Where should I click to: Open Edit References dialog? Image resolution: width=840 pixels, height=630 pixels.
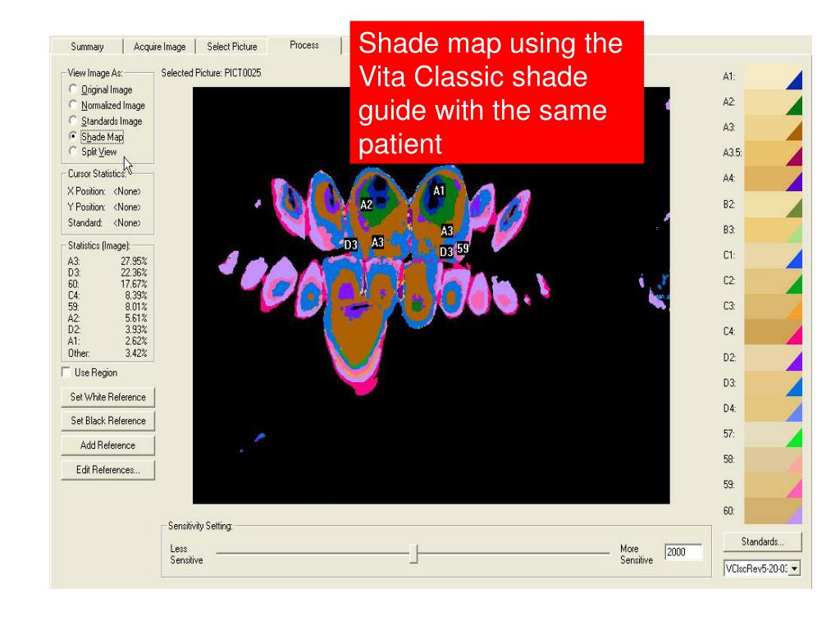click(107, 470)
